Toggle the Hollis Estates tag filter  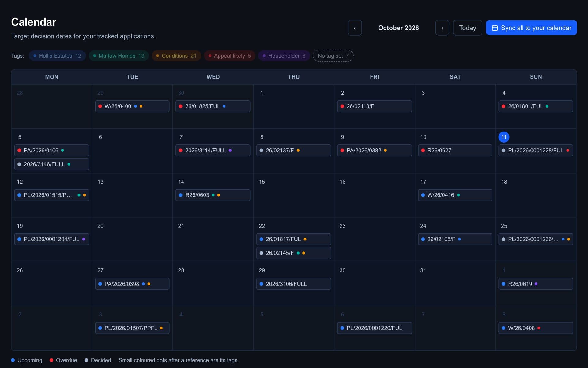[x=57, y=56]
